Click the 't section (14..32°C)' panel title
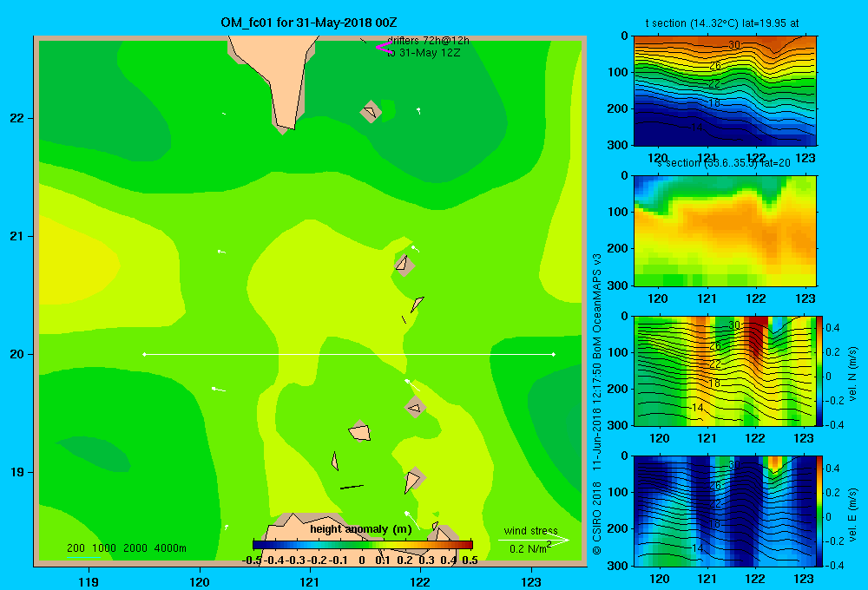Screen dimensions: 868x590 coord(722,23)
